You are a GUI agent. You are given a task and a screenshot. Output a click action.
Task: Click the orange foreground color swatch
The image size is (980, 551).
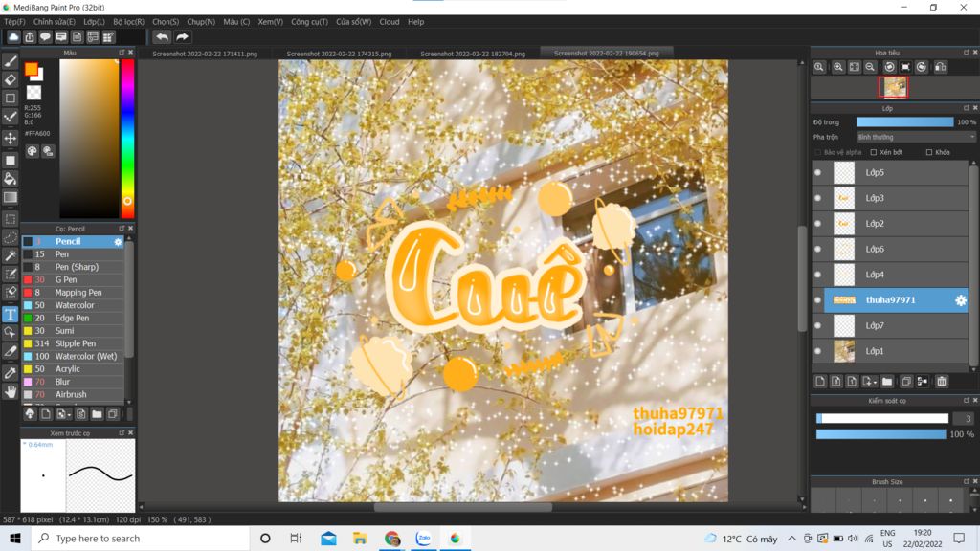31,69
